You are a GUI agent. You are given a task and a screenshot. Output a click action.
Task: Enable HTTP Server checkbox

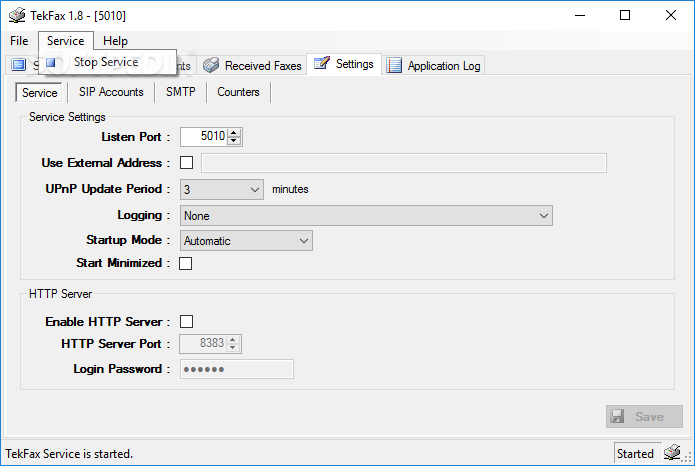click(187, 321)
